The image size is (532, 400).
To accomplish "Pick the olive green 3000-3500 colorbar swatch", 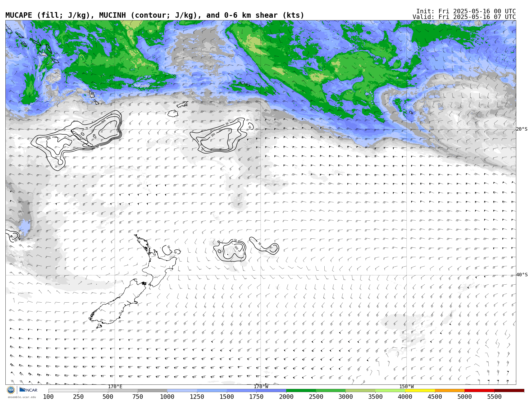I will 360,391.
